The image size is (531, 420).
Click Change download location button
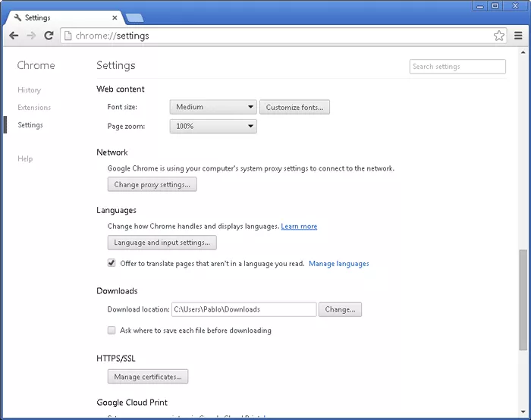point(340,309)
